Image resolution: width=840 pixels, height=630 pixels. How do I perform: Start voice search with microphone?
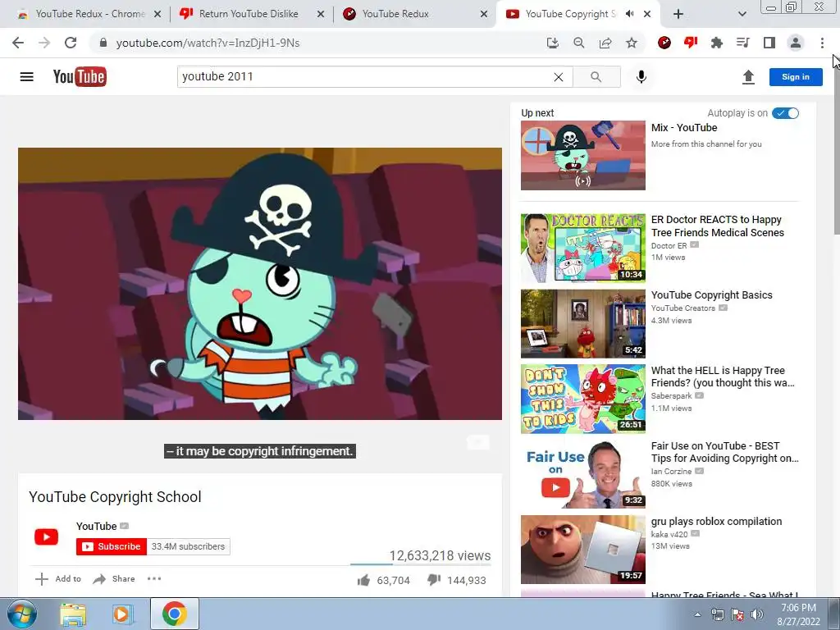click(641, 76)
